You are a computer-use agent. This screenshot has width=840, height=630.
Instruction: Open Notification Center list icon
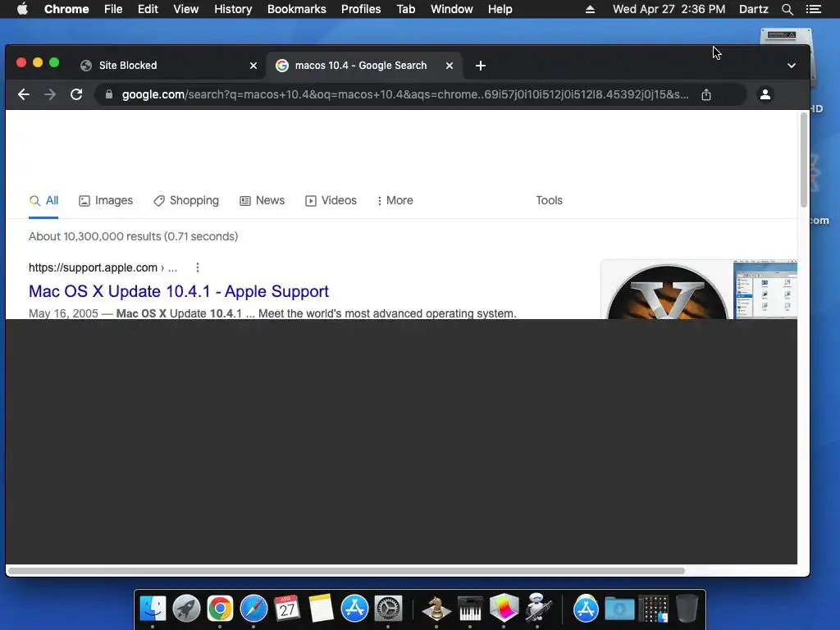(x=814, y=9)
